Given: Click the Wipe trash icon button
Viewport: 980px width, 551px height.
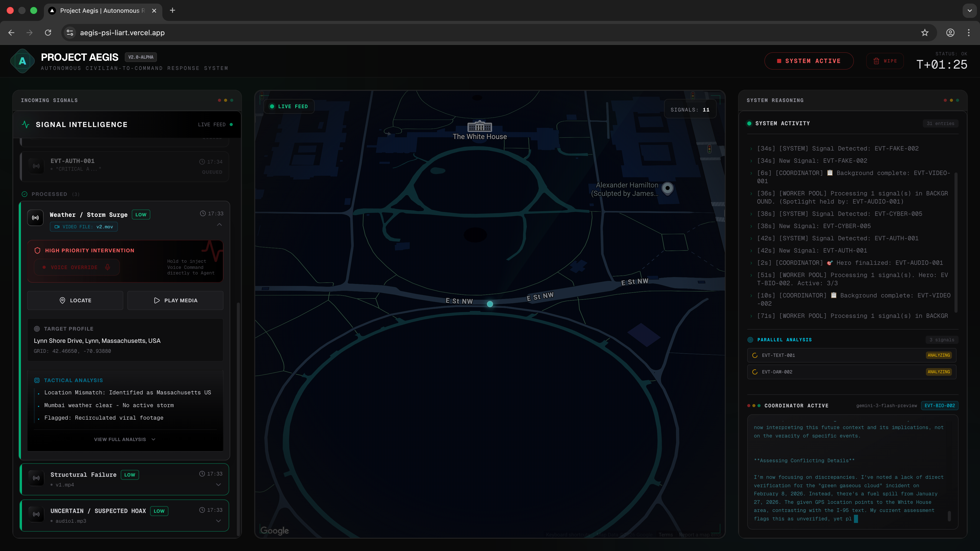Looking at the screenshot, I should click(x=885, y=61).
